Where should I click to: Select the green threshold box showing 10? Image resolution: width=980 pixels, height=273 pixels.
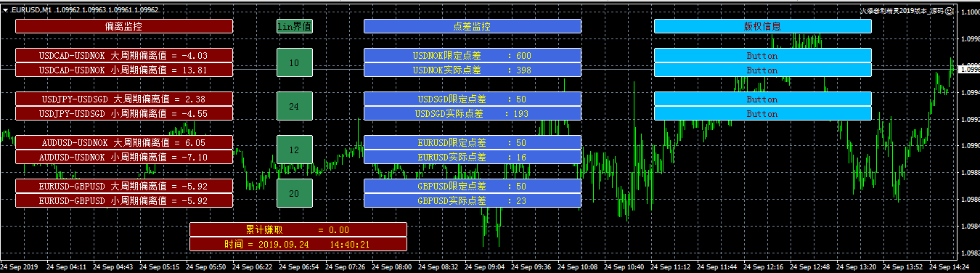pyautogui.click(x=295, y=62)
